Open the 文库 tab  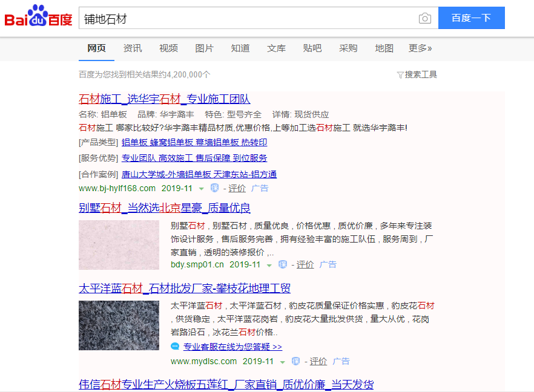[x=276, y=48]
